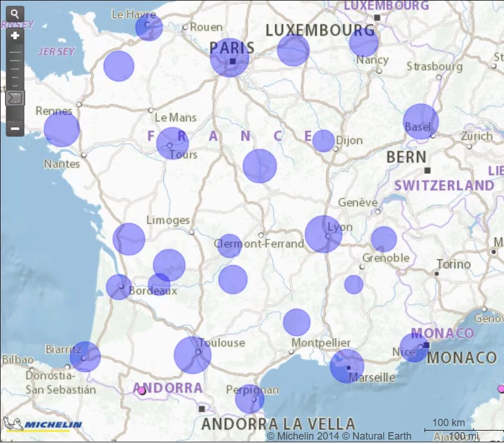This screenshot has width=504, height=444.
Task: Select the blue circle north of Montpellier
Action: tap(296, 322)
